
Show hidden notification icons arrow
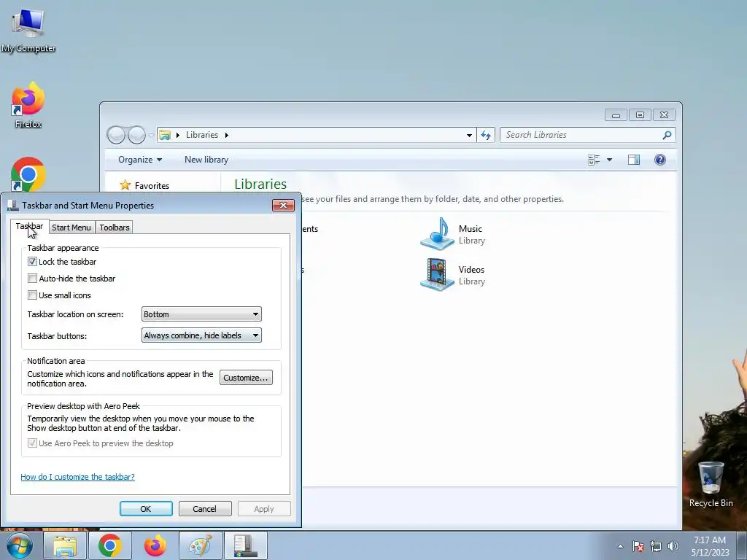tap(620, 546)
